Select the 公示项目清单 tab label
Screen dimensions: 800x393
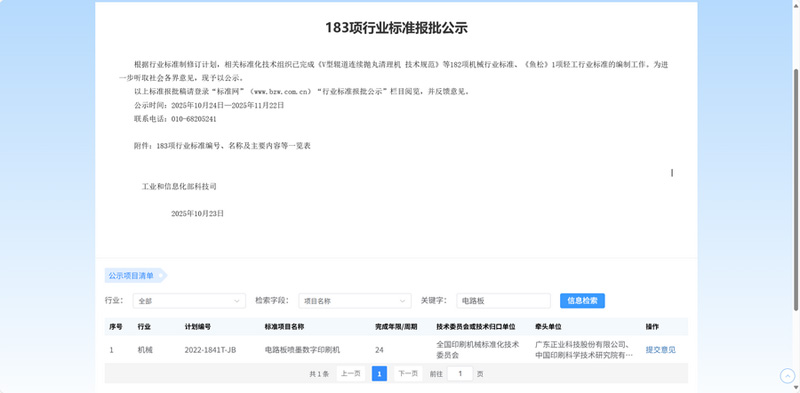point(131,276)
